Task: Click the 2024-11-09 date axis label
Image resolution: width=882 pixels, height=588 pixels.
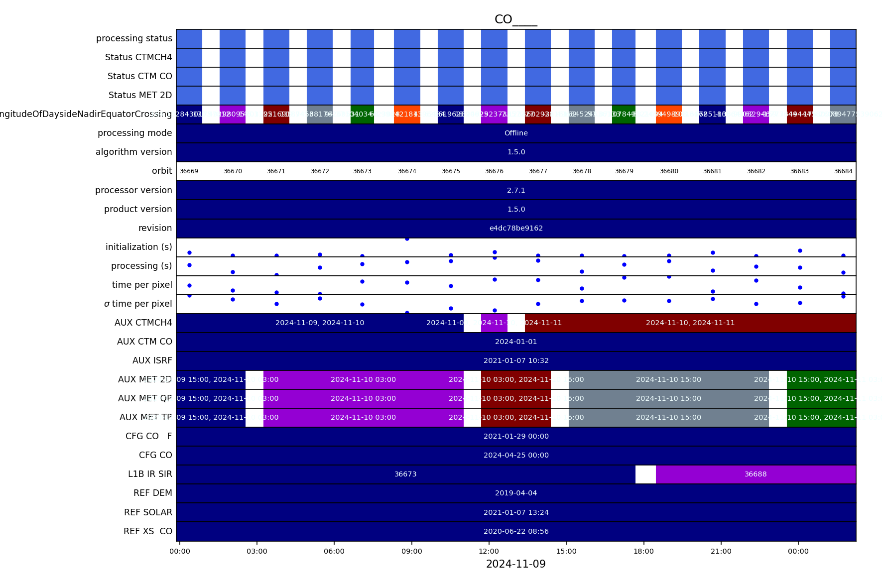Action: (516, 564)
